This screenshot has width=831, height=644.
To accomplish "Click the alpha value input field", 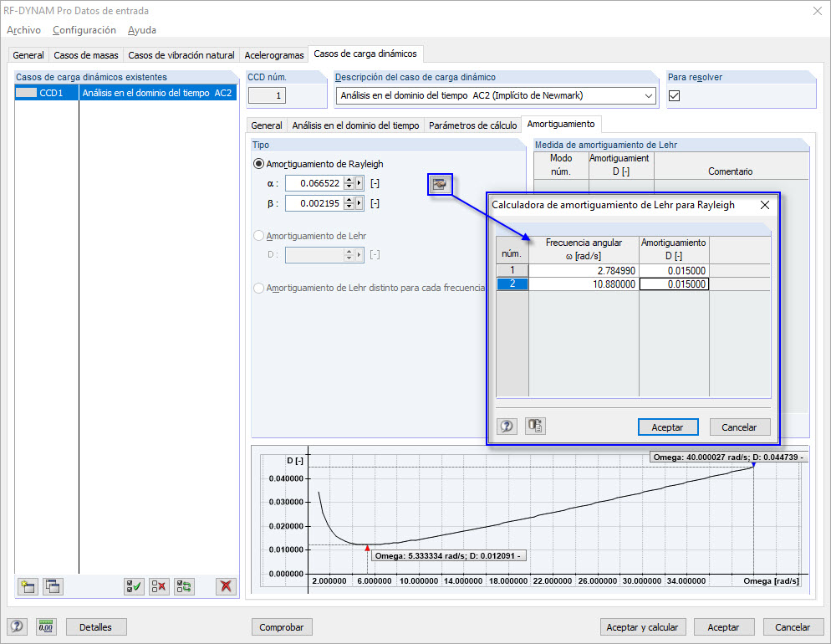I will [315, 183].
